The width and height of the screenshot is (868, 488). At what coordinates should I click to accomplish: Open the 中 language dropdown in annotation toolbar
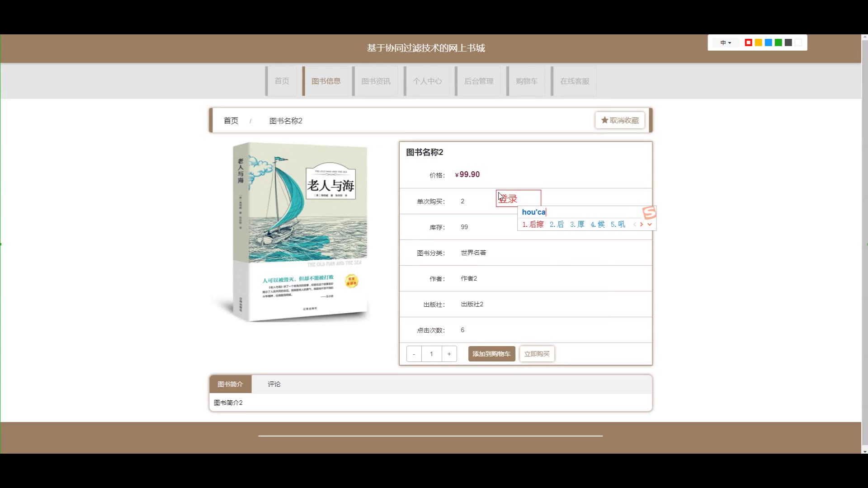pos(726,42)
